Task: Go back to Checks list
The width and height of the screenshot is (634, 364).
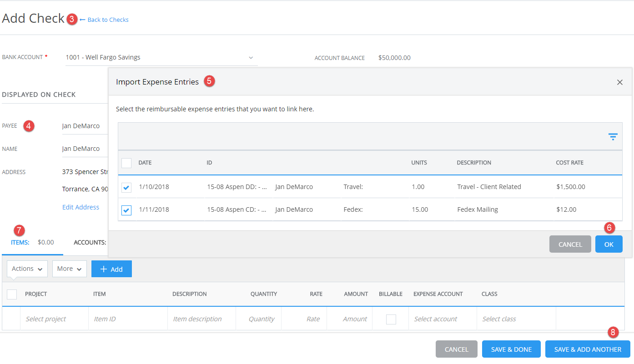Action: (x=104, y=20)
